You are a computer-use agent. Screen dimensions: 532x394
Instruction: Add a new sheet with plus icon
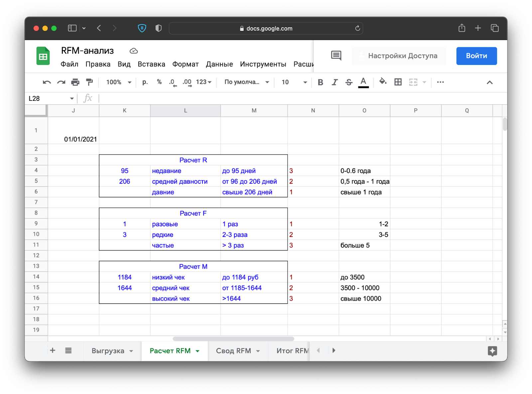pyautogui.click(x=53, y=350)
